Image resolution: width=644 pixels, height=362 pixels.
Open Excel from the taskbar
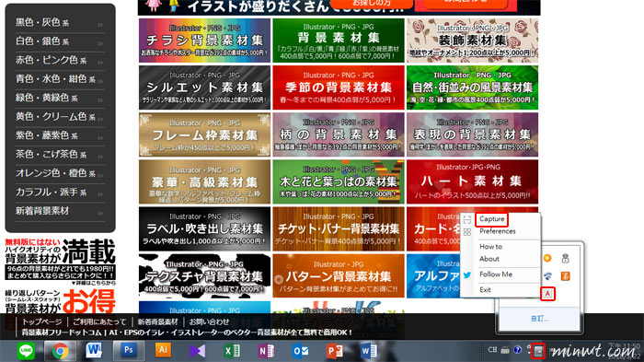tap(231, 351)
